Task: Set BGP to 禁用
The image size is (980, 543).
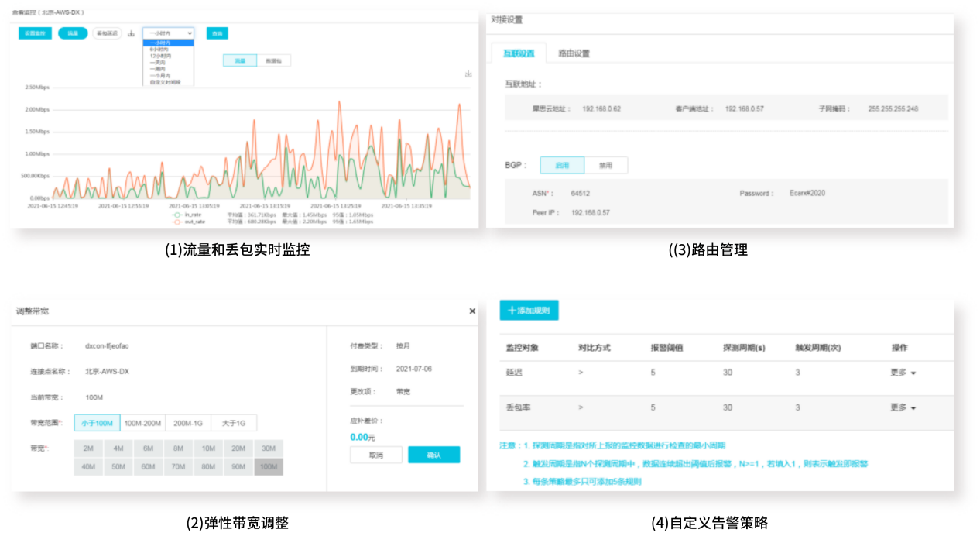Action: 606,165
